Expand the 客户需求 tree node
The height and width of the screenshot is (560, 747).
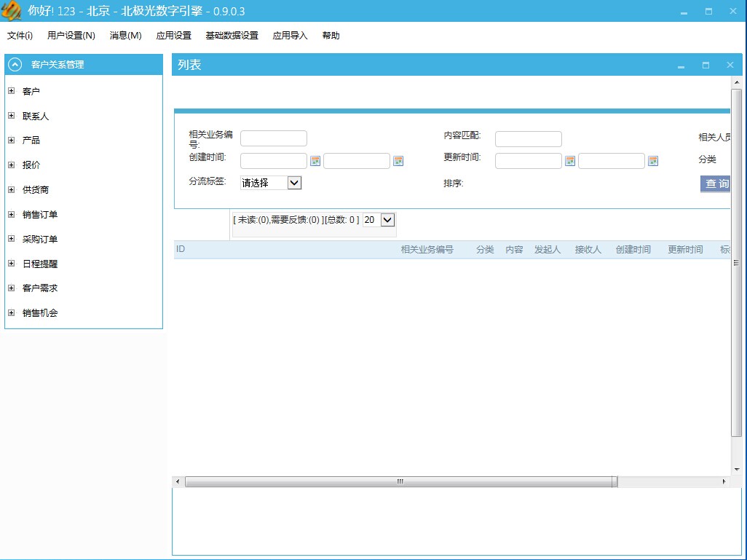(x=10, y=288)
